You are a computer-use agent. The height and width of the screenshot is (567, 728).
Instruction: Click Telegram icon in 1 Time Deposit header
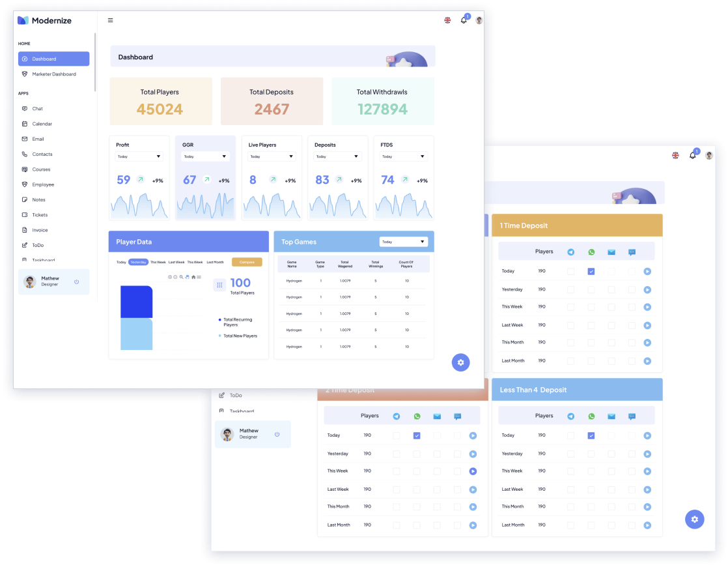(571, 252)
